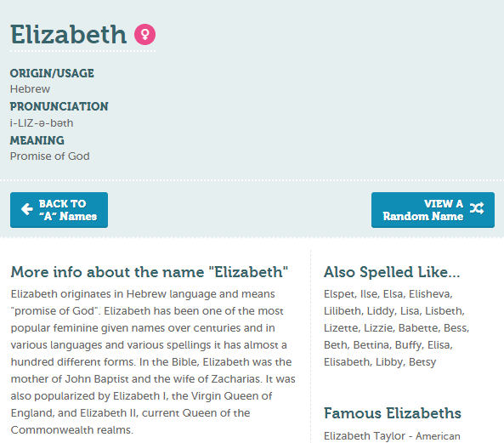Open the Lizette name link
This screenshot has height=443, width=504.
tap(341, 328)
